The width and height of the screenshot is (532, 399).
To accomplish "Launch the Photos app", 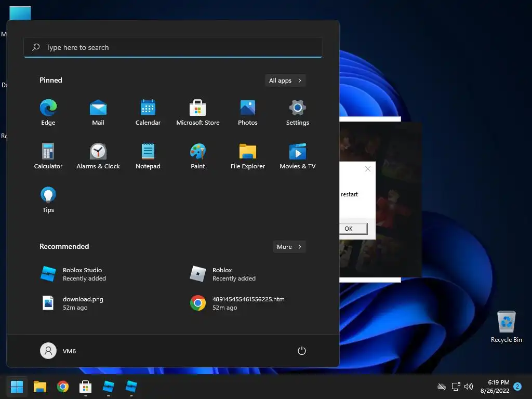I will (x=248, y=112).
